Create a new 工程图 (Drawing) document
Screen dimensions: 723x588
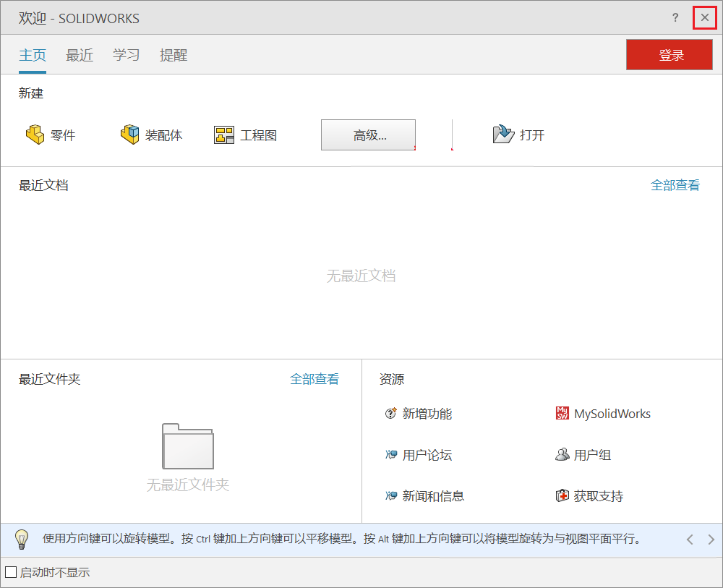click(244, 135)
